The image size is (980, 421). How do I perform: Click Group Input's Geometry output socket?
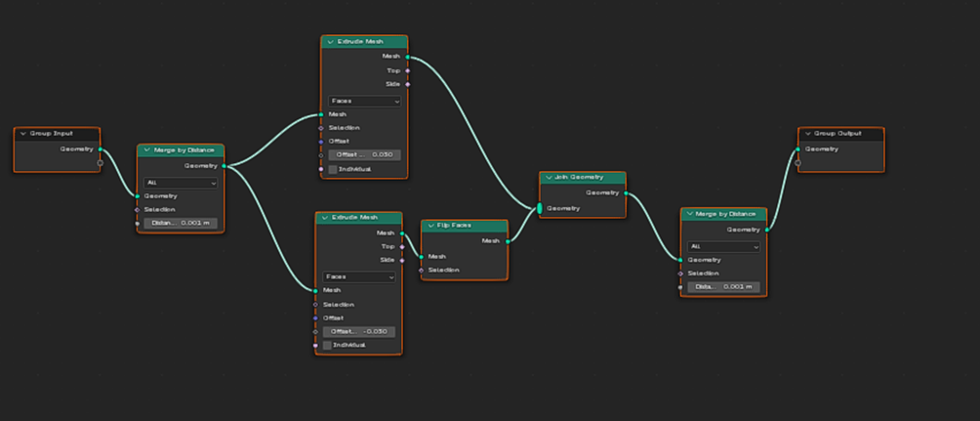[101, 149]
